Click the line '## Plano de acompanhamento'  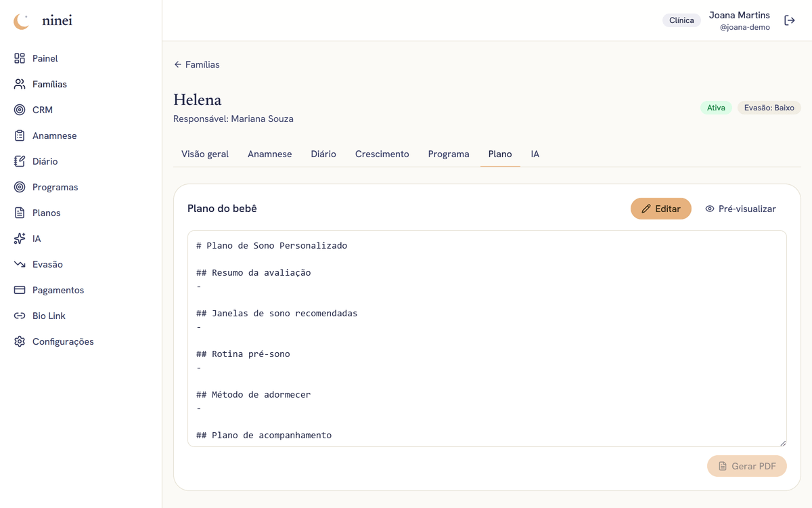pyautogui.click(x=264, y=435)
